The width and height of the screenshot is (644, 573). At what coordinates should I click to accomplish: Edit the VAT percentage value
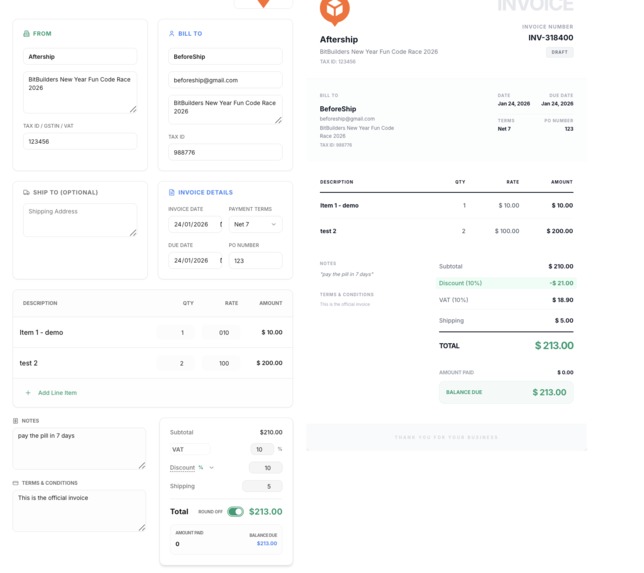(x=262, y=449)
